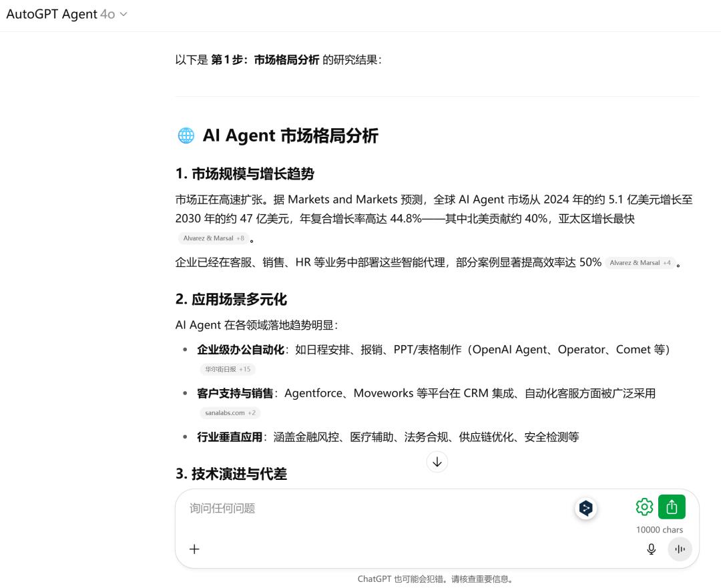
Task: Click the green share/export button
Action: coord(672,507)
